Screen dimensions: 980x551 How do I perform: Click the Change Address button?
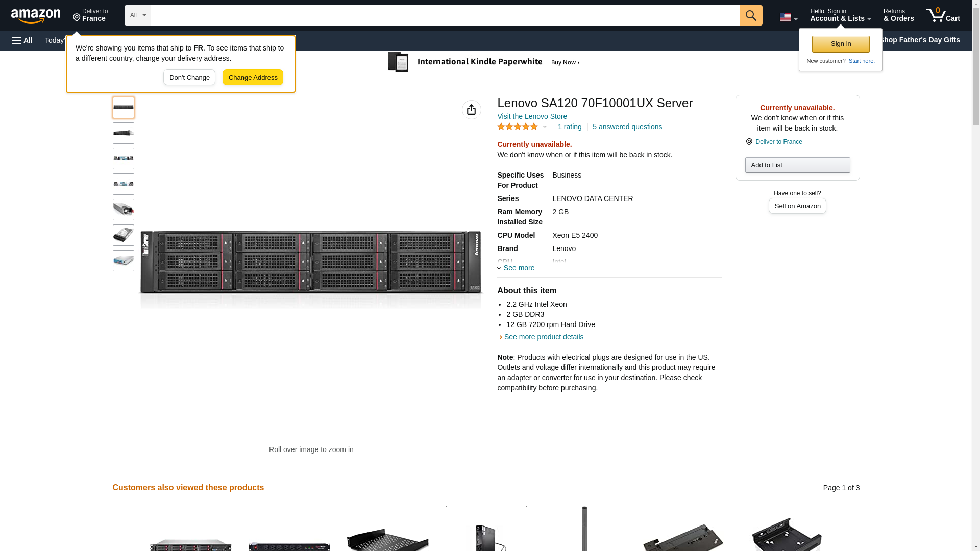[253, 78]
